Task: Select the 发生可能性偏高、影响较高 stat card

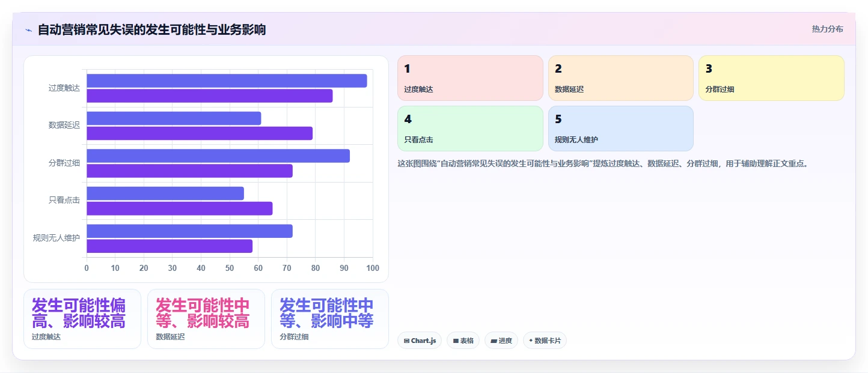Action: (82, 319)
